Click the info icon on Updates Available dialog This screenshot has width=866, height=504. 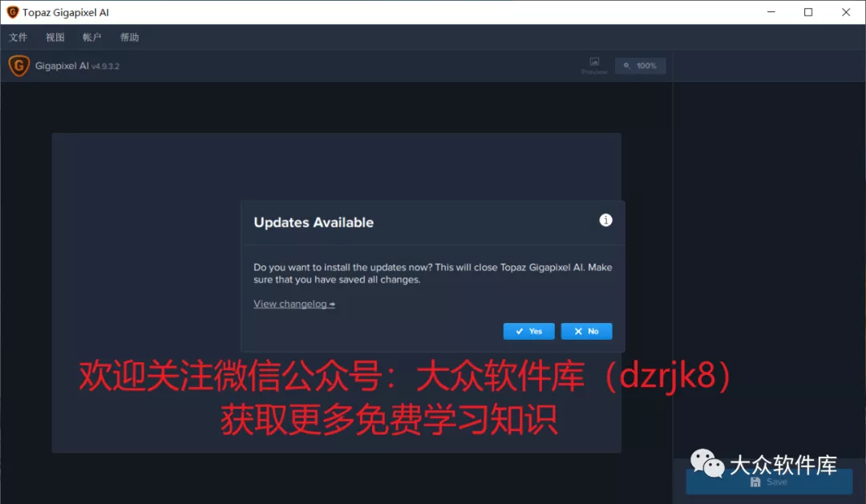[x=606, y=220]
